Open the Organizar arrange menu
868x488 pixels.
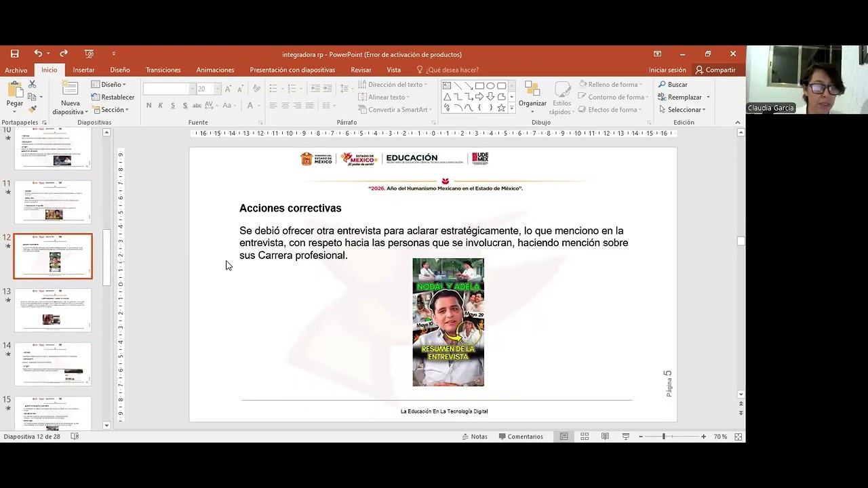(532, 98)
